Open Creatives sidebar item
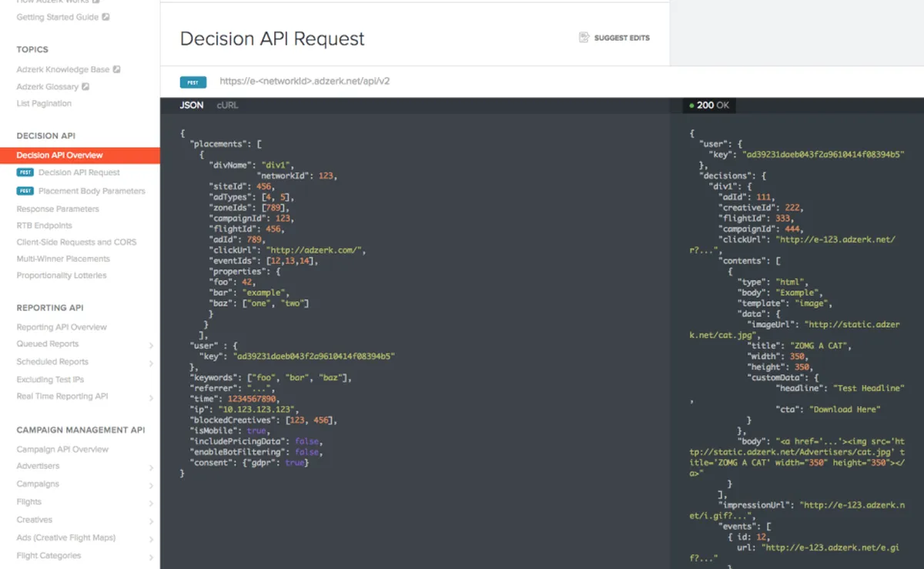The image size is (924, 569). 35,520
